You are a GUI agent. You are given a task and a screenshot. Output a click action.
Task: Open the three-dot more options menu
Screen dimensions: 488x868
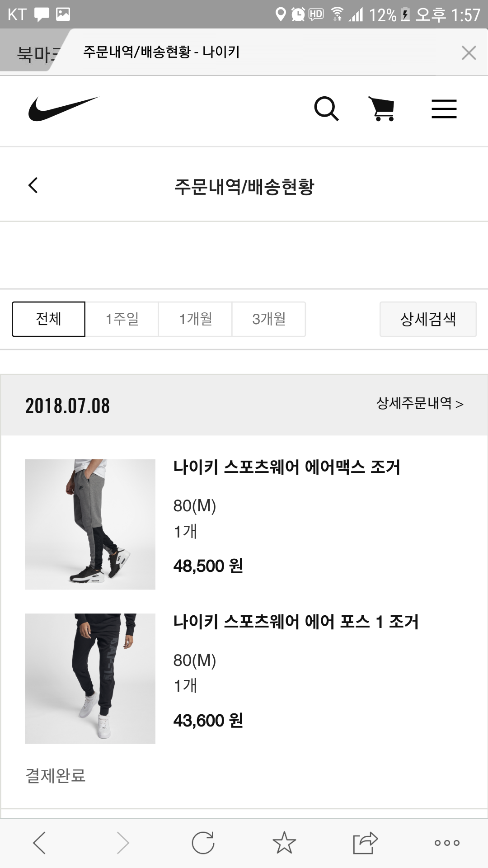click(446, 843)
